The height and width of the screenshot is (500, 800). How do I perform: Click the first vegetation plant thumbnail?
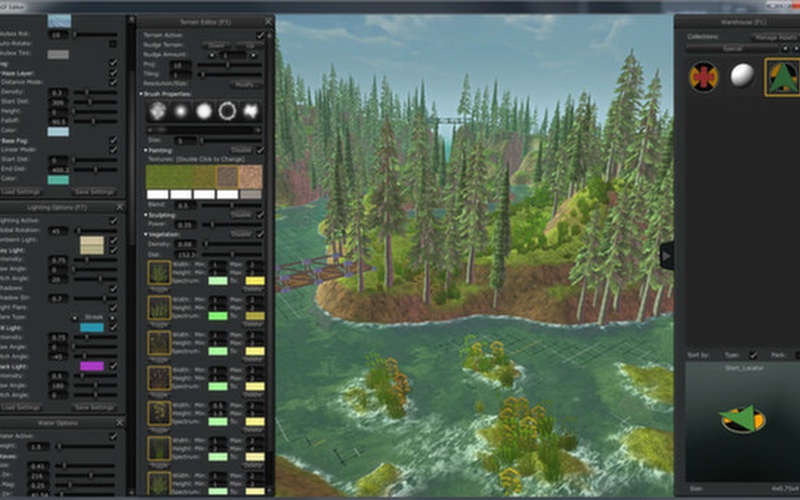[x=158, y=273]
